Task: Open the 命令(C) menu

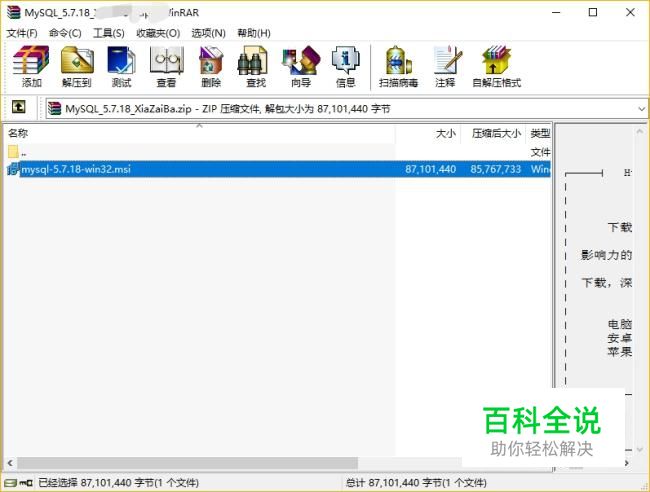Action: [x=65, y=33]
